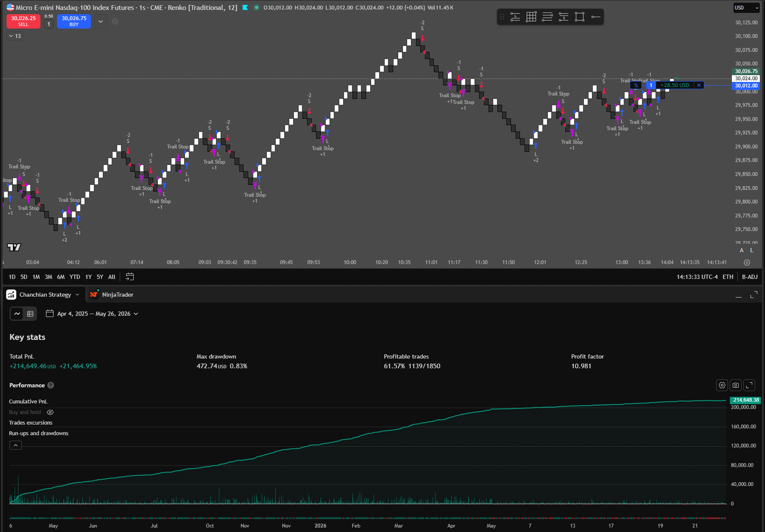Open the go-to-date calendar icon
The image size is (765, 532).
130,277
